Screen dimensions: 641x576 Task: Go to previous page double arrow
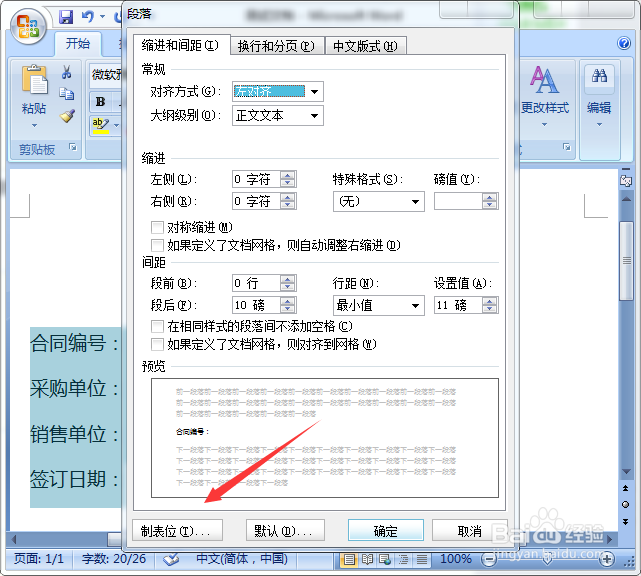pyautogui.click(x=625, y=488)
